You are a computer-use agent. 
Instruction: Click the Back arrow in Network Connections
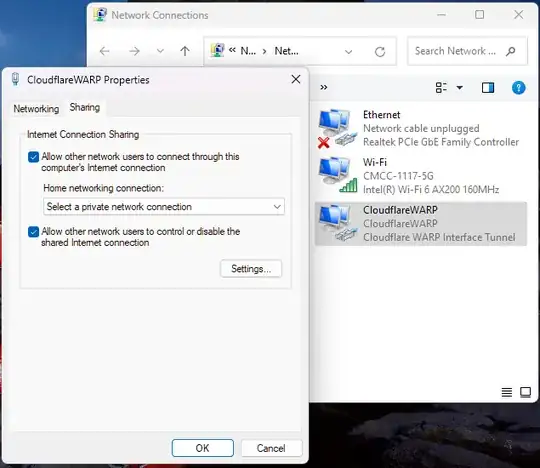pyautogui.click(x=104, y=51)
